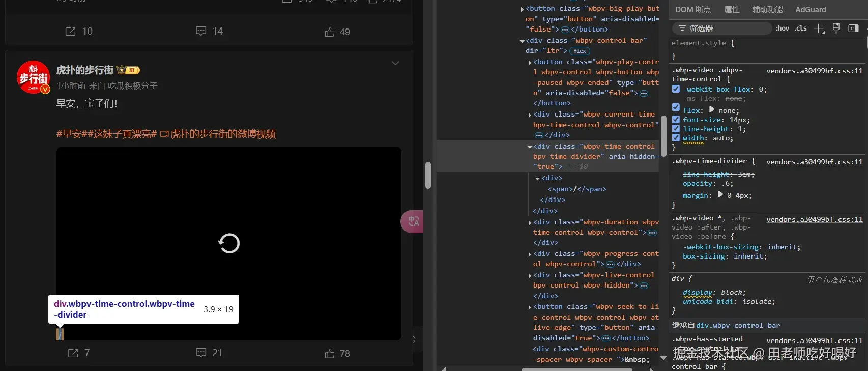Open the 虎扑的步行街的微博视频 link
868x371 pixels.
(218, 134)
